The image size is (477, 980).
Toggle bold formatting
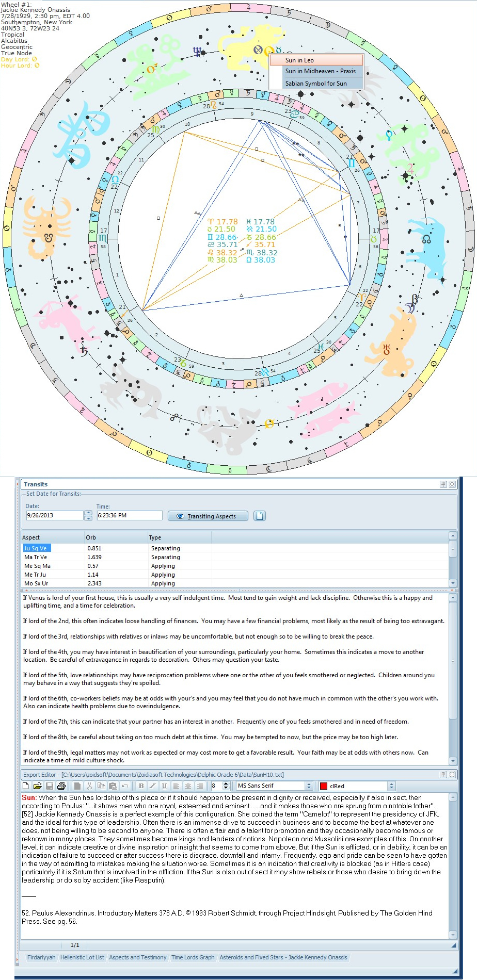point(141,786)
